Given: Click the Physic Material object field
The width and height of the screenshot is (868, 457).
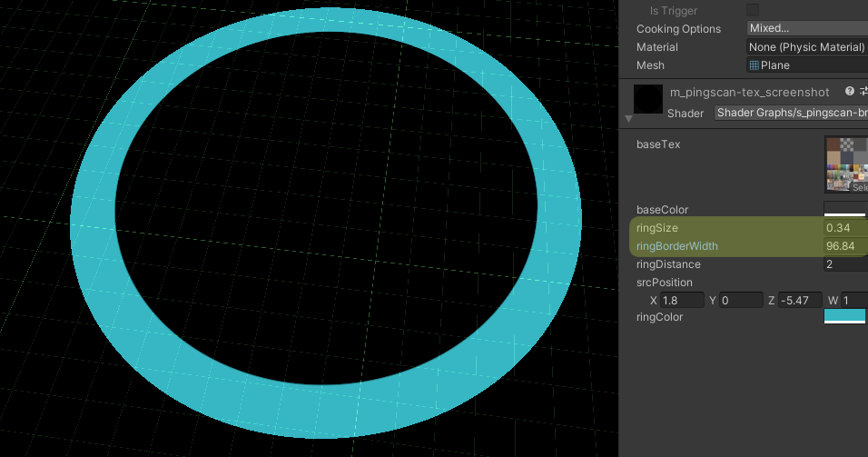Looking at the screenshot, I should click(x=806, y=47).
